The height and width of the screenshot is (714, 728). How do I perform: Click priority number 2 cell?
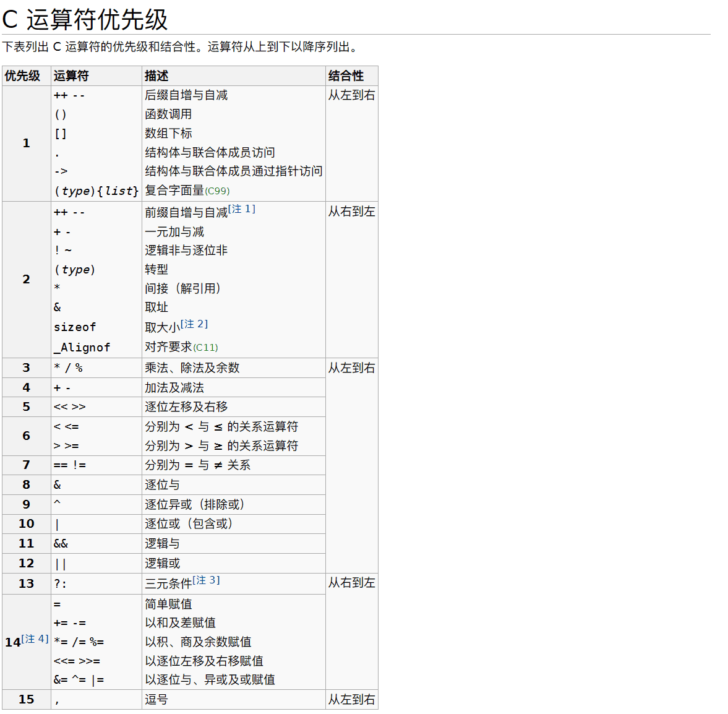(27, 279)
